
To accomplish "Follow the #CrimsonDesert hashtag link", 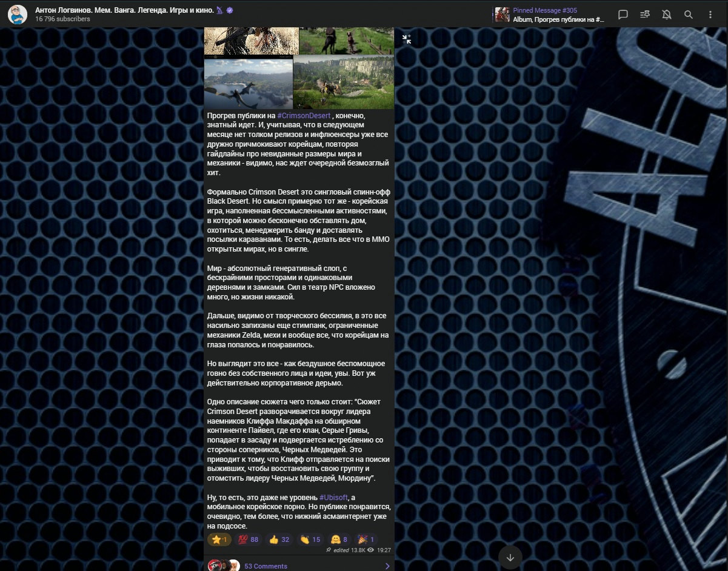I will (304, 116).
